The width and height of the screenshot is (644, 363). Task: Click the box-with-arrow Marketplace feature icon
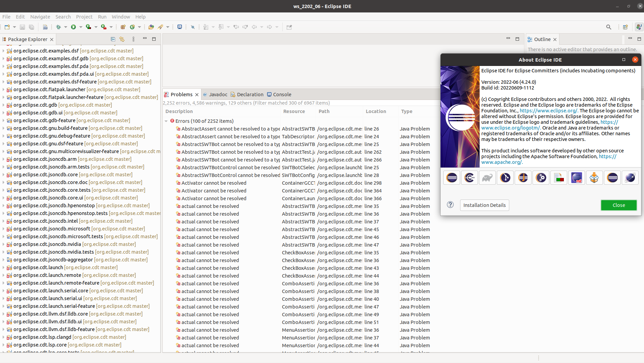coord(594,178)
